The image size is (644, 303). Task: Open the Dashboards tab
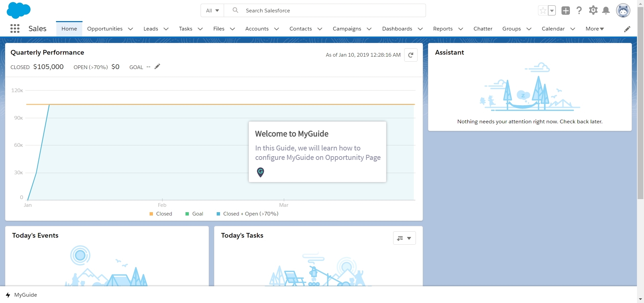pos(397,29)
